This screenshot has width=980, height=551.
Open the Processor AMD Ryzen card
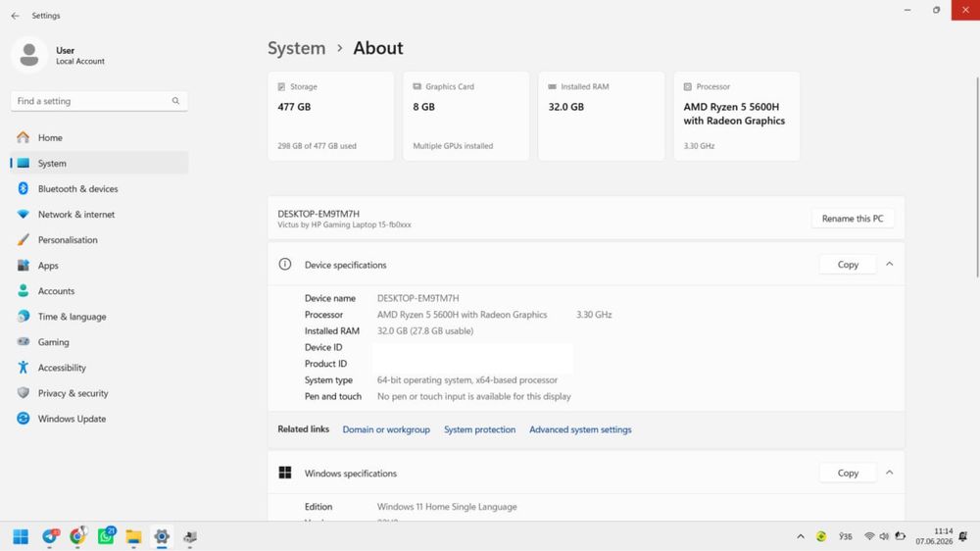click(737, 117)
